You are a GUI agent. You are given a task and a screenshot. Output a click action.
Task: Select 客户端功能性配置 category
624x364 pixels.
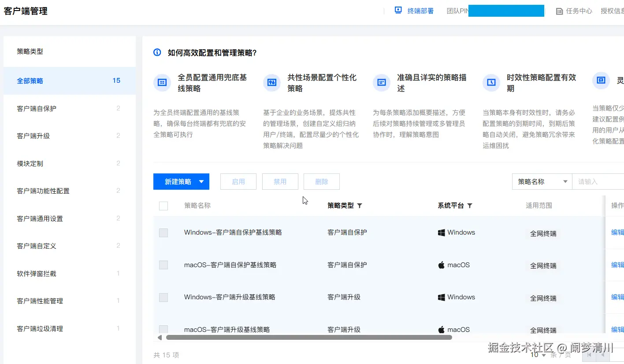coord(70,191)
